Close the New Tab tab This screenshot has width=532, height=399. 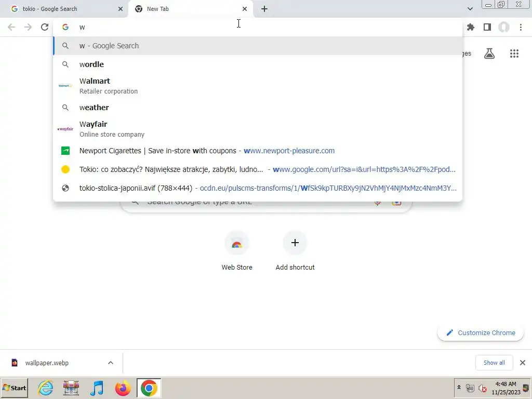pyautogui.click(x=245, y=9)
